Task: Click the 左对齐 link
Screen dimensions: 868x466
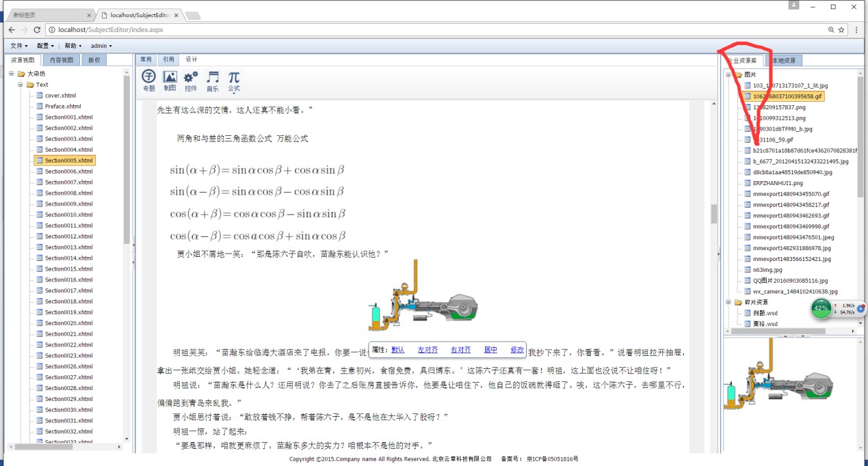Action: [428, 349]
